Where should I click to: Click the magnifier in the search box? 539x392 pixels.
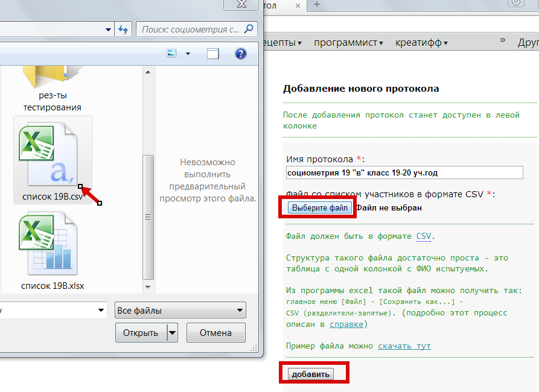(248, 28)
